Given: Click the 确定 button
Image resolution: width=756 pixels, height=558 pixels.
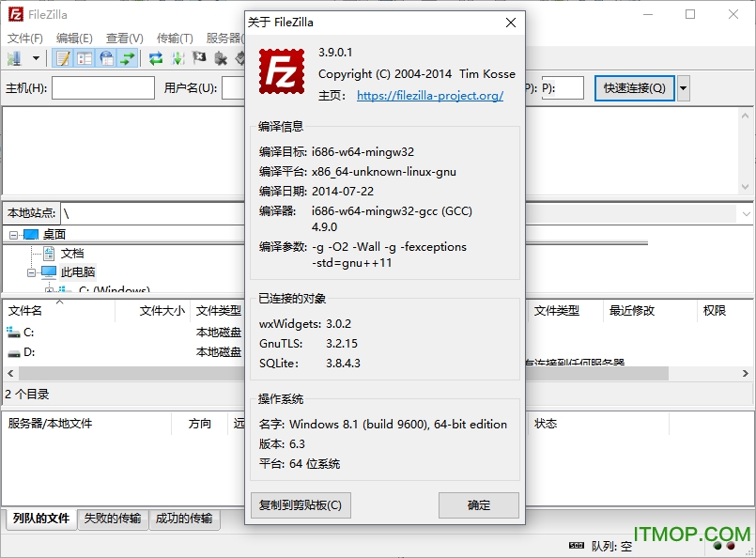Looking at the screenshot, I should click(x=479, y=505).
